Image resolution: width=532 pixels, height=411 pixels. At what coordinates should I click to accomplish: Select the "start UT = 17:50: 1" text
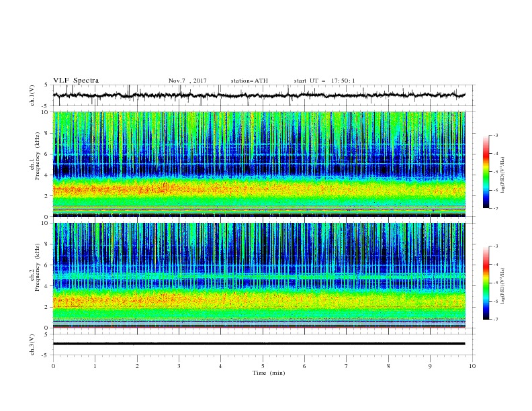click(324, 81)
